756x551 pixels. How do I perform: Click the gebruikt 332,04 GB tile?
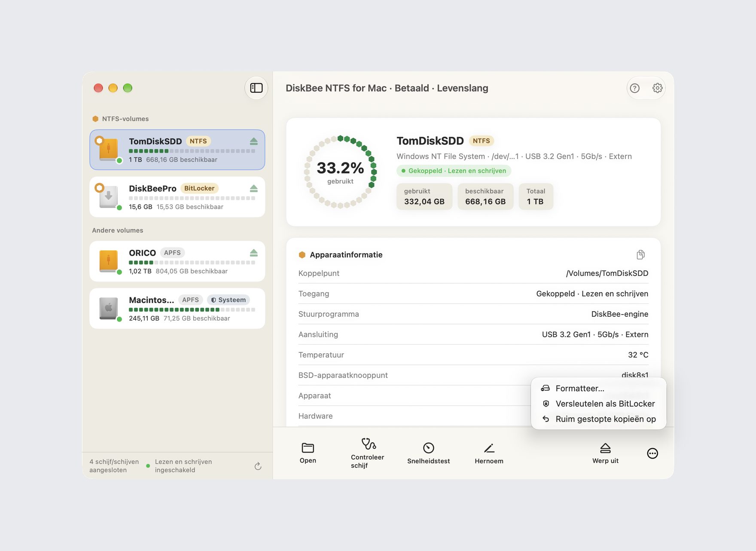point(424,197)
